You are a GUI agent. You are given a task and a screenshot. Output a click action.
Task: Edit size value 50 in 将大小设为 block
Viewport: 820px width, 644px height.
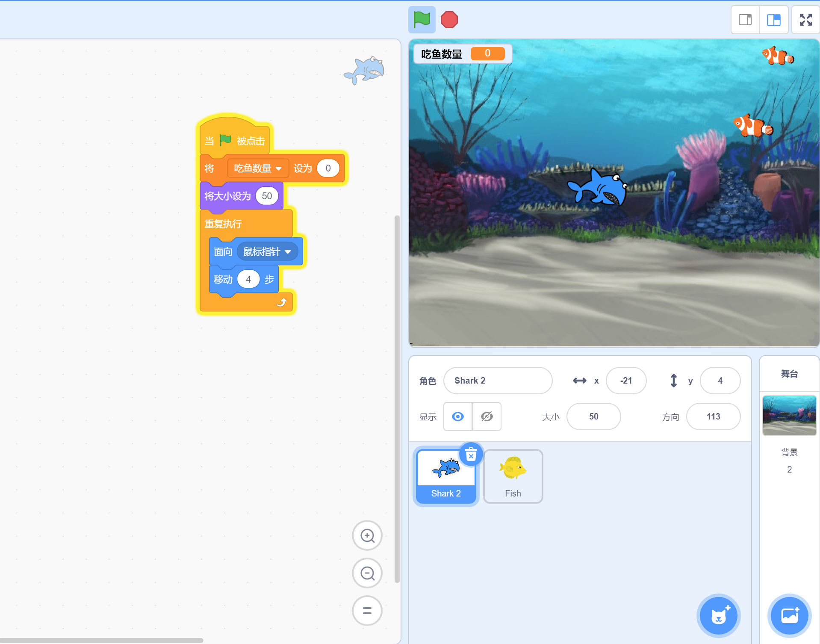(x=267, y=196)
